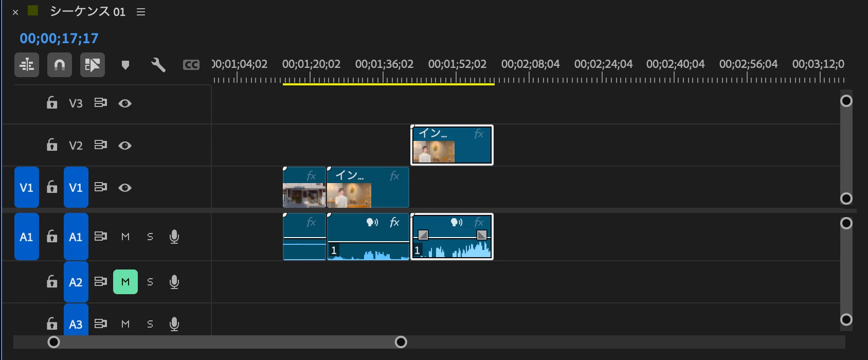The image size is (868, 360).
Task: Click ruler at 00;02;08;04
Action: coord(530,64)
